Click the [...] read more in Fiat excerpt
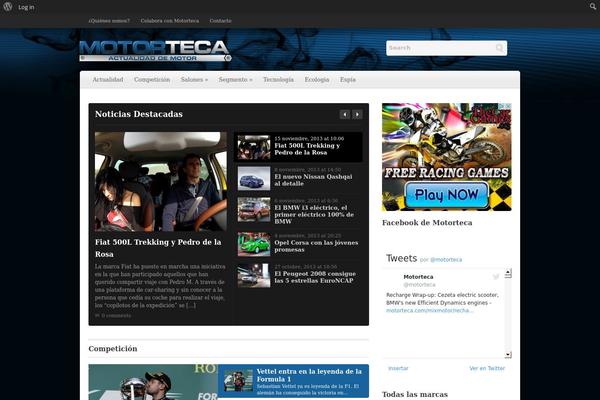Screen dimensions: 600x400 (191, 305)
